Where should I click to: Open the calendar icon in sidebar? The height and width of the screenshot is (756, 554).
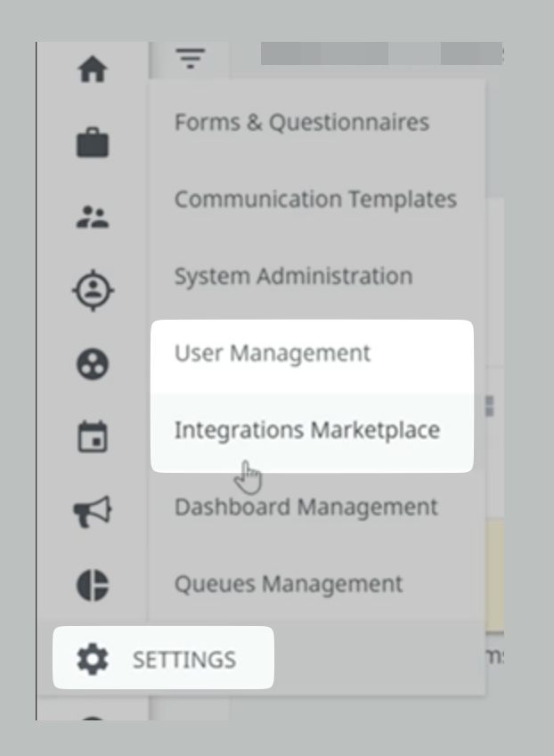(x=93, y=437)
